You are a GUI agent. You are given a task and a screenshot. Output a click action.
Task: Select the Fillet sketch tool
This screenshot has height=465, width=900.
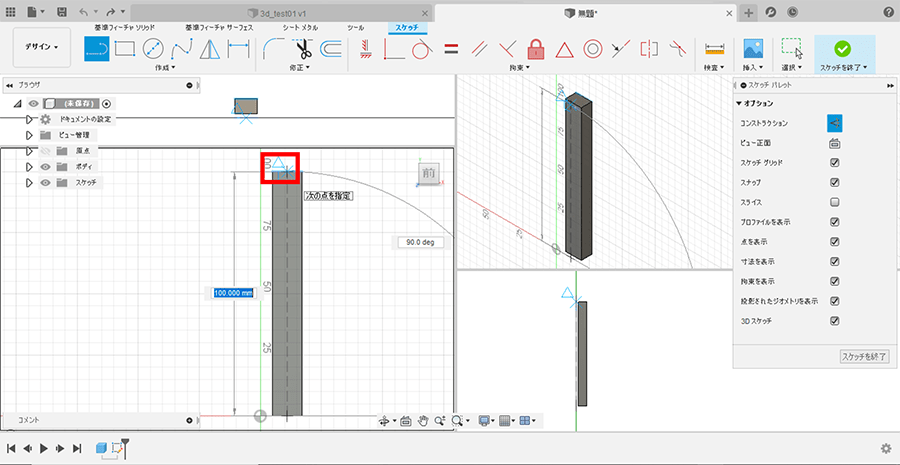[273, 47]
